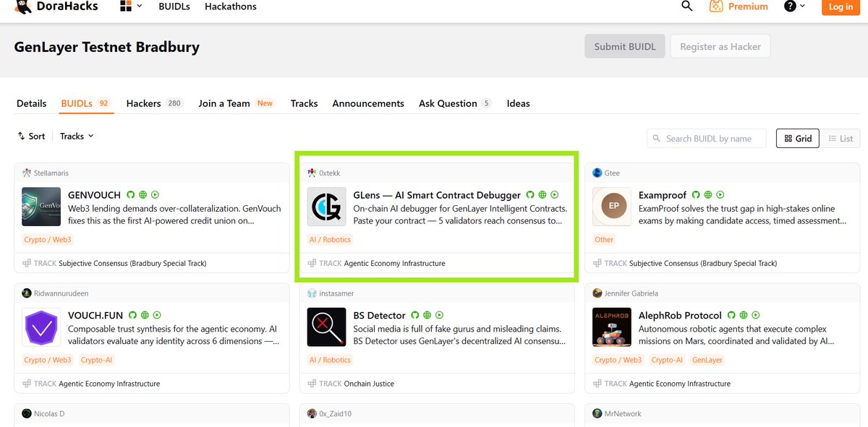868x427 pixels.
Task: Play AlephRob Protocol demo video icon
Action: (x=756, y=315)
